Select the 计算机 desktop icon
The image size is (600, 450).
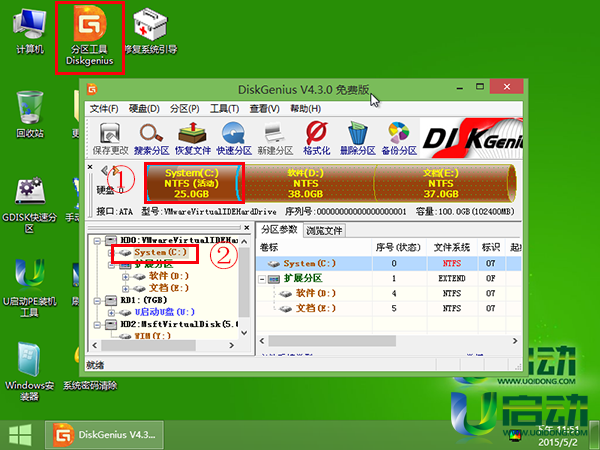tap(29, 31)
